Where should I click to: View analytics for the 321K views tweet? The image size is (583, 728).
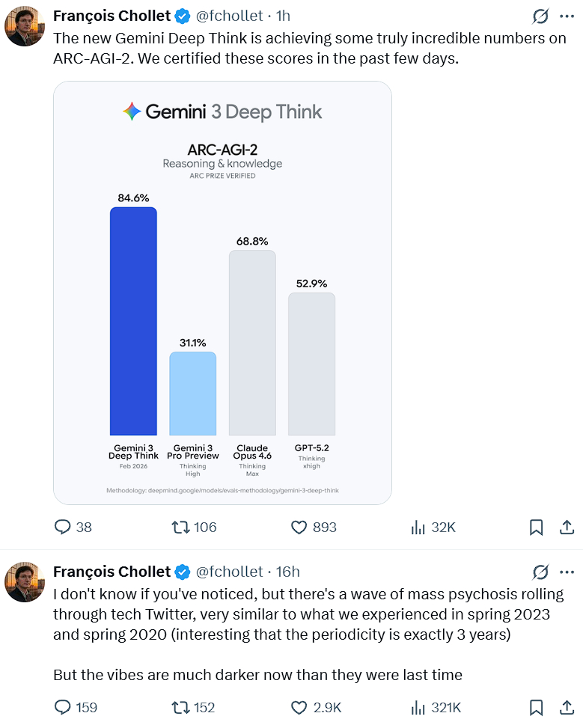pyautogui.click(x=418, y=707)
